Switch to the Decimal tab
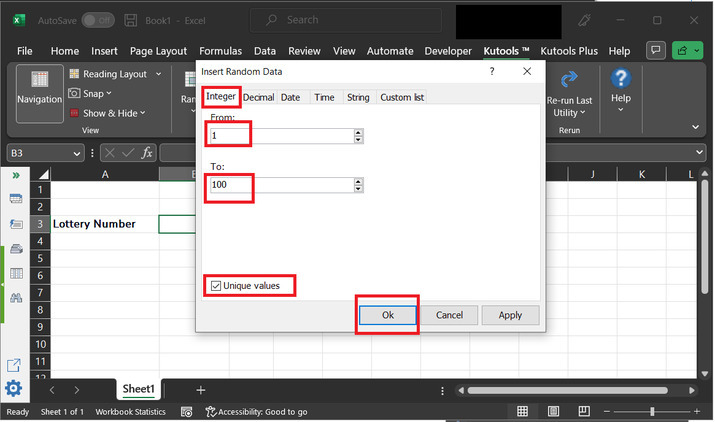Viewport: 715px width, 422px height. 258,97
